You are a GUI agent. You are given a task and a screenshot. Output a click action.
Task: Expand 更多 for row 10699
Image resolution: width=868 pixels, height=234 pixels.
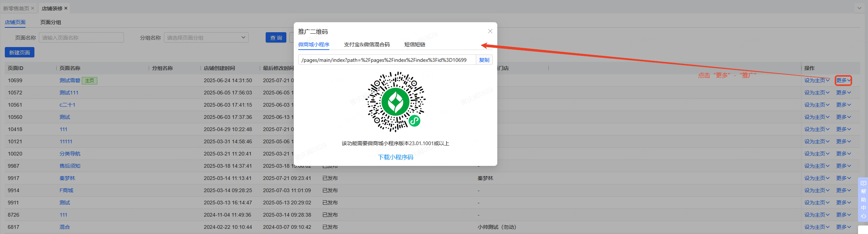point(844,80)
